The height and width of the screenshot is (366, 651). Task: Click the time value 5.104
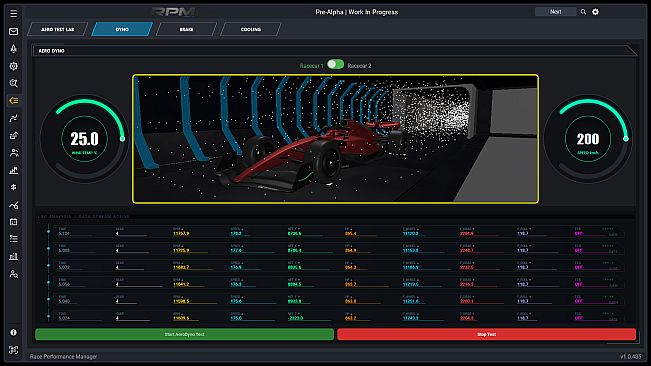[x=64, y=234]
